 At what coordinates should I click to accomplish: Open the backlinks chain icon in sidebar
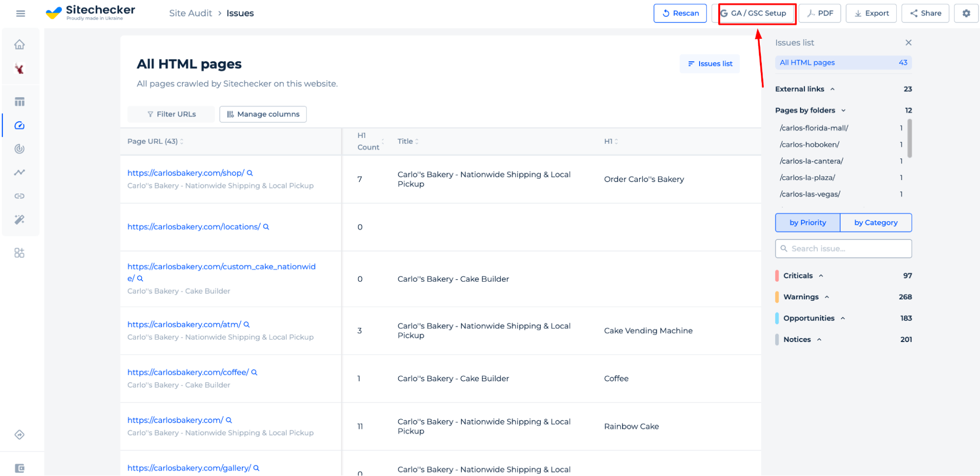(x=20, y=196)
